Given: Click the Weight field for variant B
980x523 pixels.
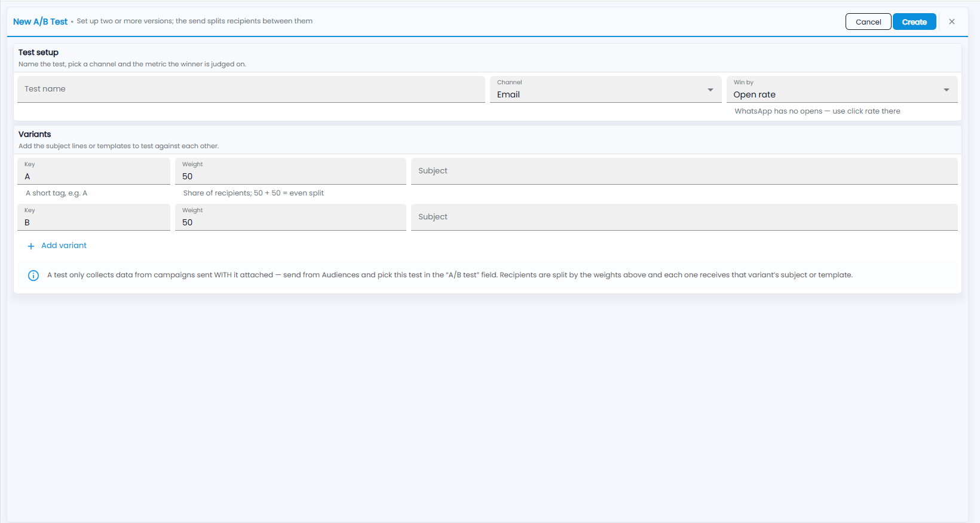Looking at the screenshot, I should (x=290, y=217).
